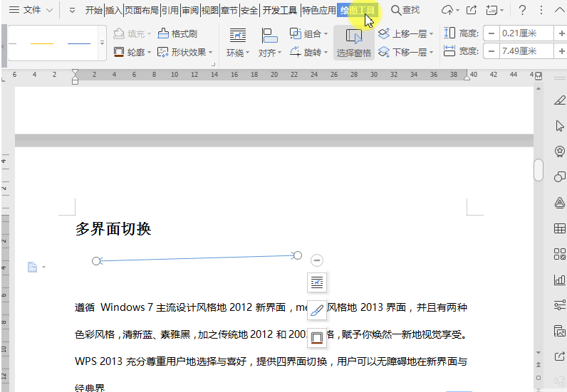Click the floating layout options icon

[317, 282]
